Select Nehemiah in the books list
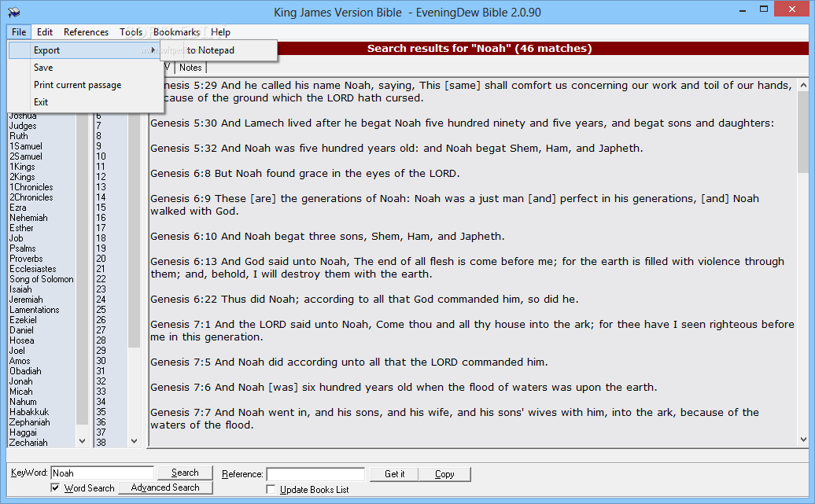 [x=28, y=218]
